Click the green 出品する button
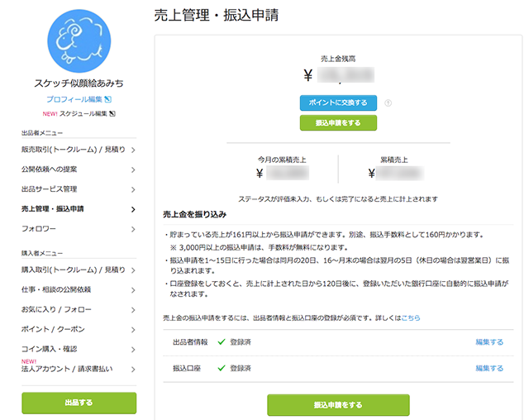Screen dimensions: 529x420 click(x=79, y=403)
